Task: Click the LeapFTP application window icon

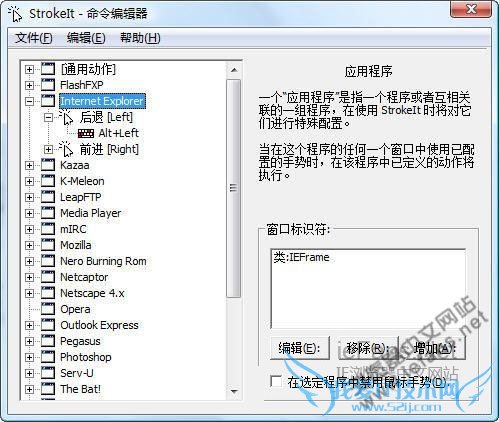Action: click(48, 197)
